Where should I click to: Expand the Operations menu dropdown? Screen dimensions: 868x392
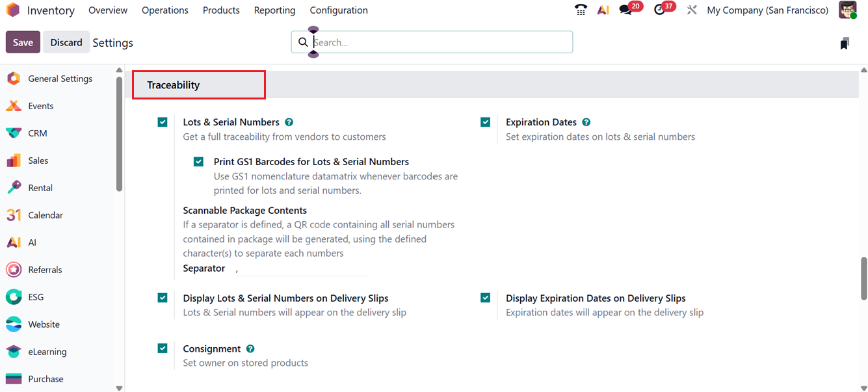point(165,10)
